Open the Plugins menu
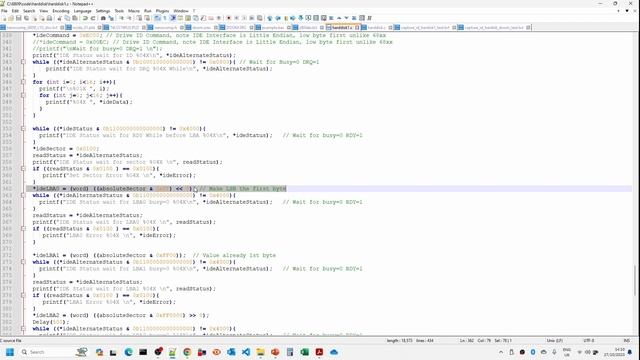Image resolution: width=640 pixels, height=360 pixels. [162, 11]
